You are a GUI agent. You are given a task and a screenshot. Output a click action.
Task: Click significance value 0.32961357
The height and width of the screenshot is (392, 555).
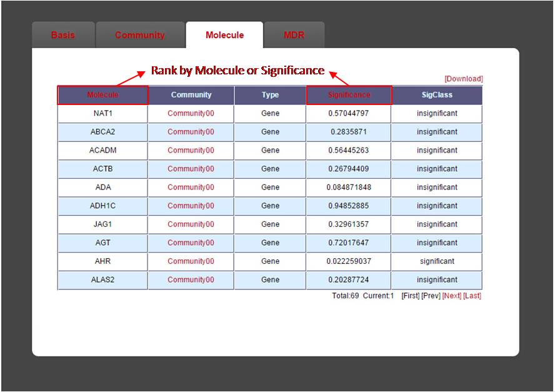349,224
